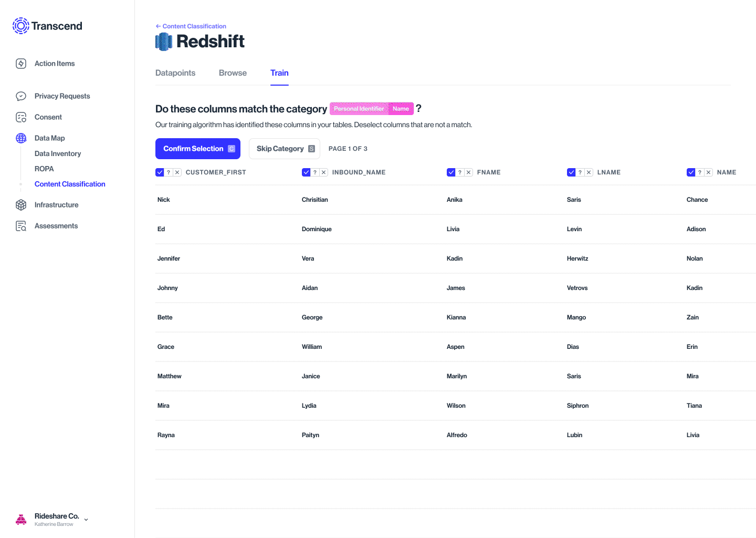The image size is (756, 538).
Task: Switch to the Browse tab
Action: click(233, 73)
